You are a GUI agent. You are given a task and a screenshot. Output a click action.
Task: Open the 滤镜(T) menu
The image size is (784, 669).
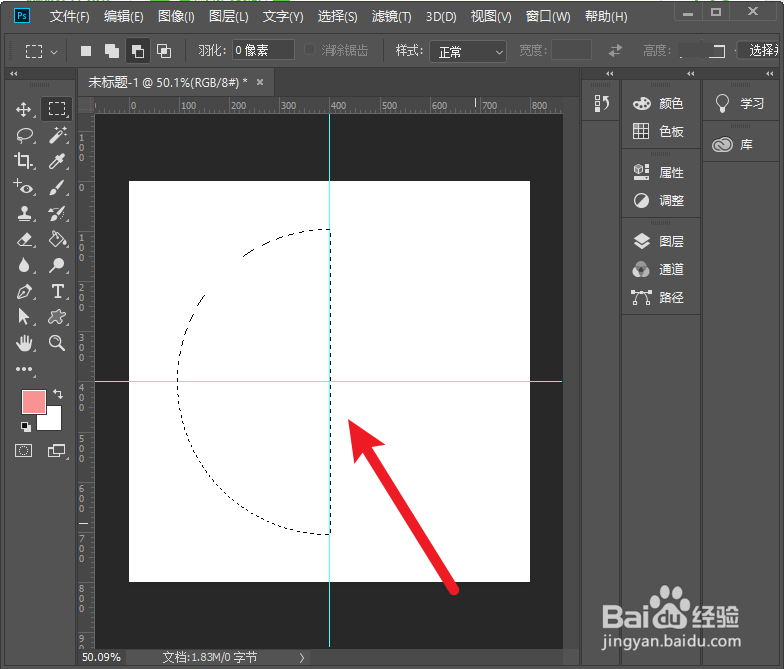click(x=392, y=16)
